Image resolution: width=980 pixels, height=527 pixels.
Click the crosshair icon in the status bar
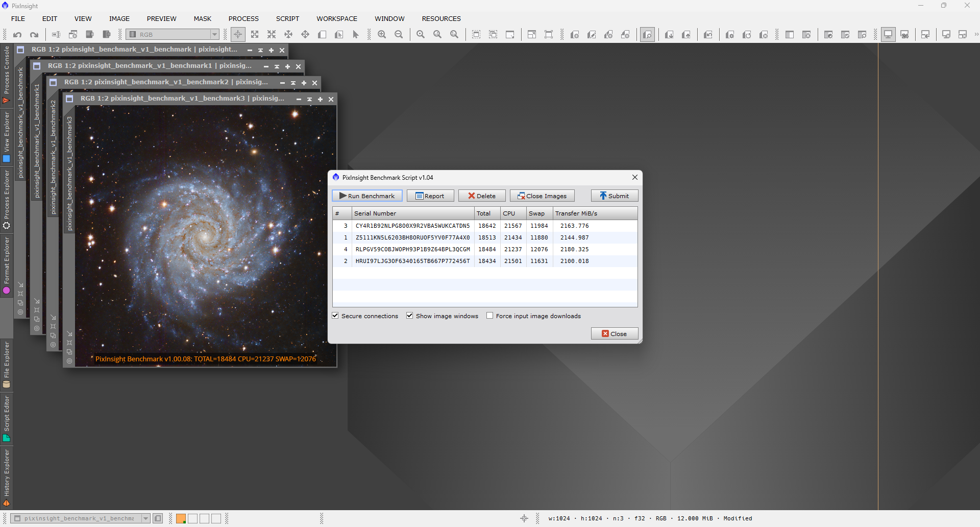pyautogui.click(x=524, y=518)
